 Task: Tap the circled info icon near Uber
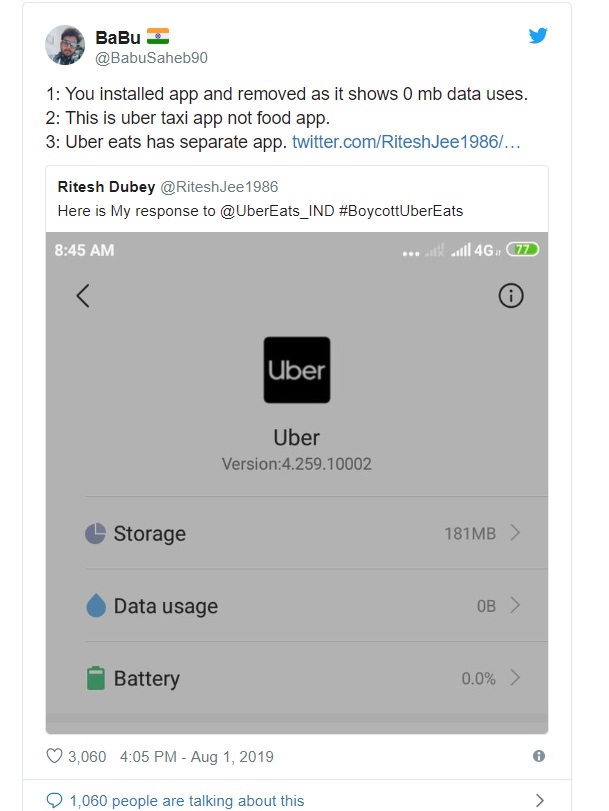tap(511, 296)
